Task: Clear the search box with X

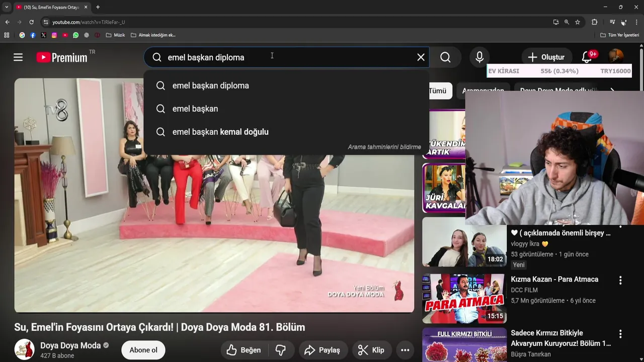Action: click(421, 57)
